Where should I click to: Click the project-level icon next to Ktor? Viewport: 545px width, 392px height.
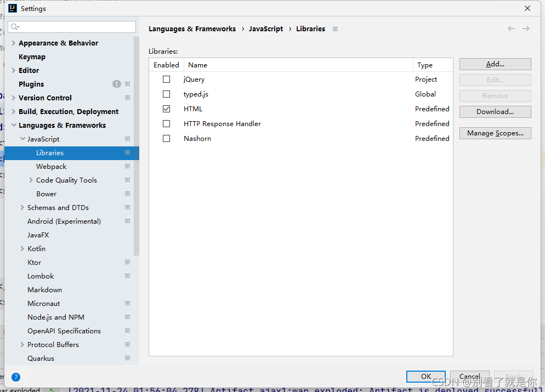(127, 263)
